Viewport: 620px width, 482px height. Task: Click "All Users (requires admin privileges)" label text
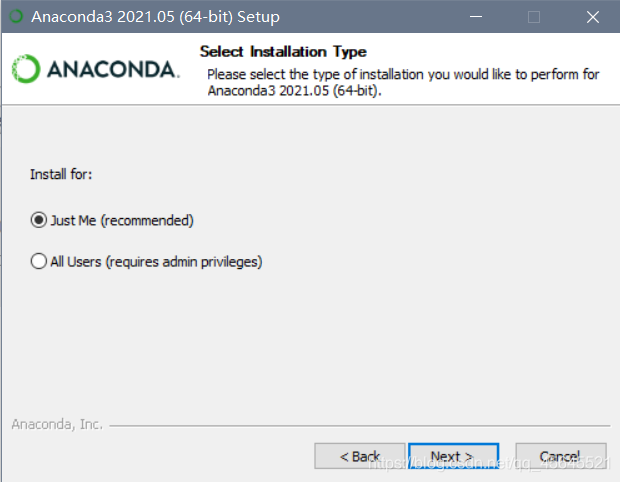point(156,262)
